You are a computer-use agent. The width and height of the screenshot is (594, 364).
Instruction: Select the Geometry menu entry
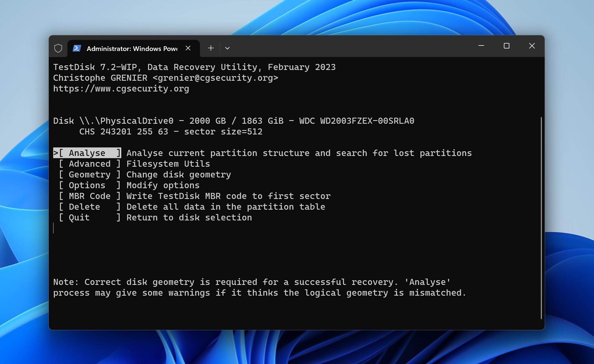[x=90, y=174]
